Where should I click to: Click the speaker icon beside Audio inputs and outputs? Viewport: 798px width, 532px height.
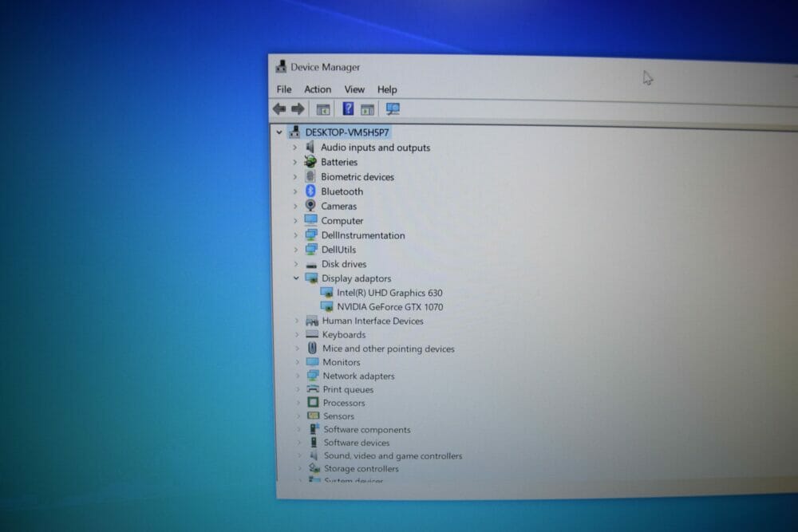(310, 147)
